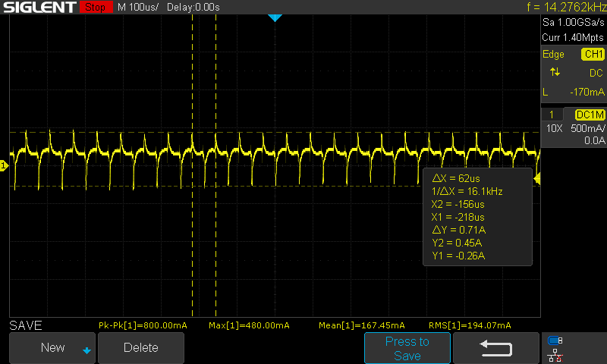Click the f = 14.2762kHz frequency readout

(x=566, y=7)
